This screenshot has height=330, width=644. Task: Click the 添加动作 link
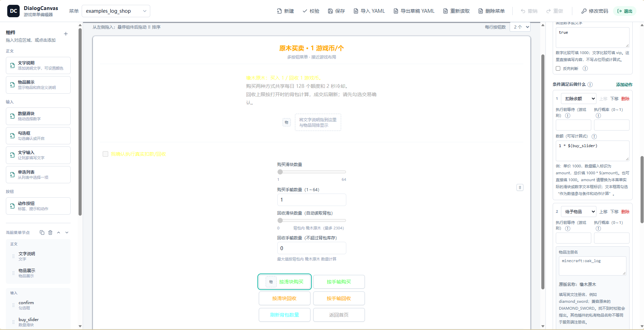point(624,85)
